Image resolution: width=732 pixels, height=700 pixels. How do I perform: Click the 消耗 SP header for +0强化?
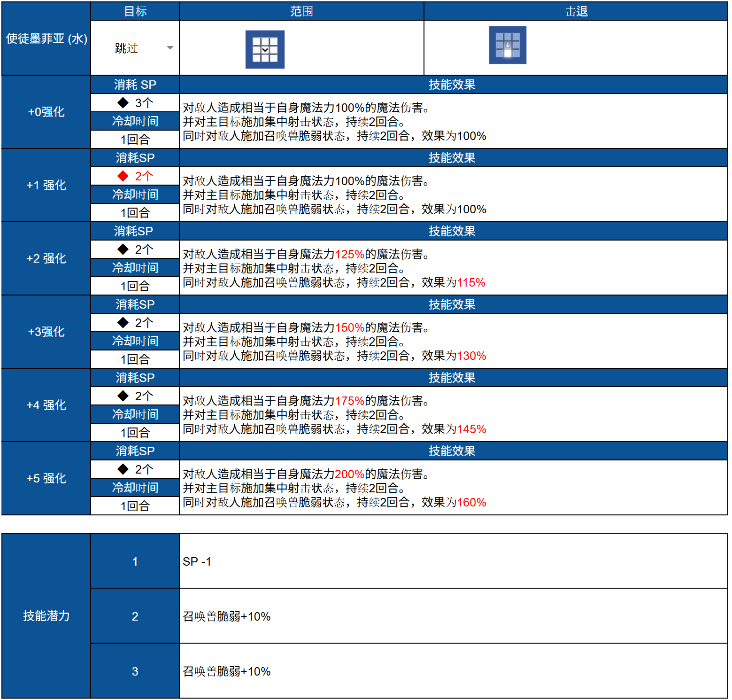[135, 85]
